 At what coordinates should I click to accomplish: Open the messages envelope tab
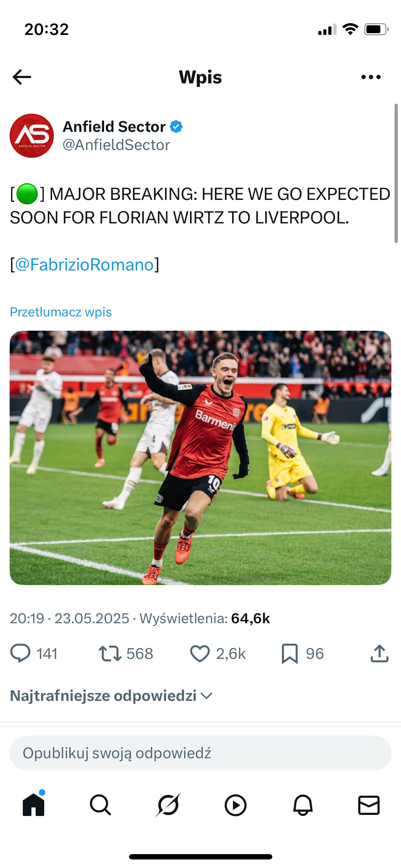click(369, 805)
